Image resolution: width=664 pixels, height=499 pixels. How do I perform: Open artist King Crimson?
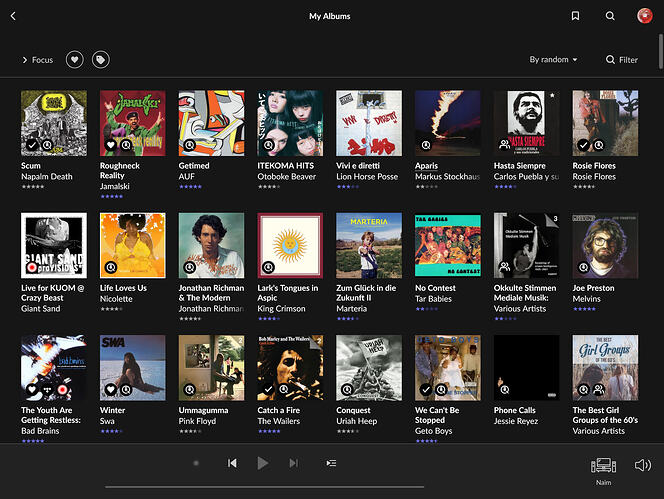281,309
